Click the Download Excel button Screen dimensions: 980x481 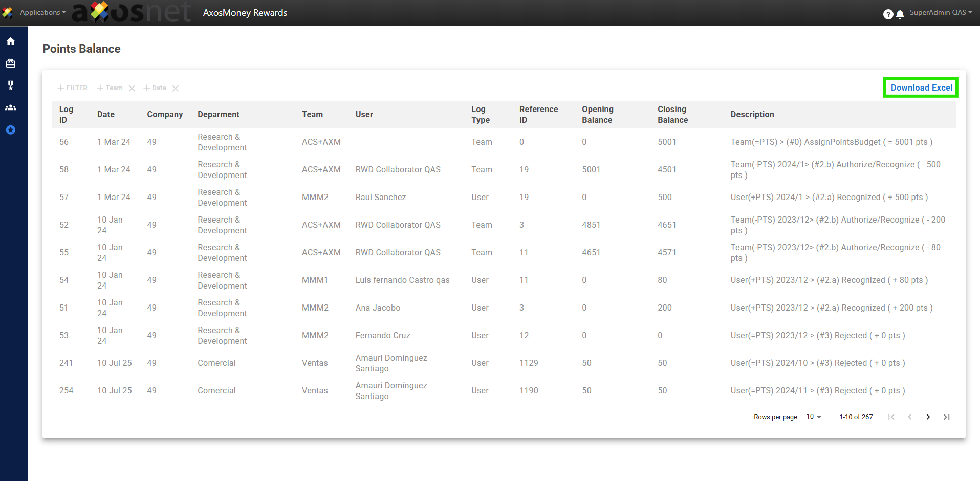(921, 88)
